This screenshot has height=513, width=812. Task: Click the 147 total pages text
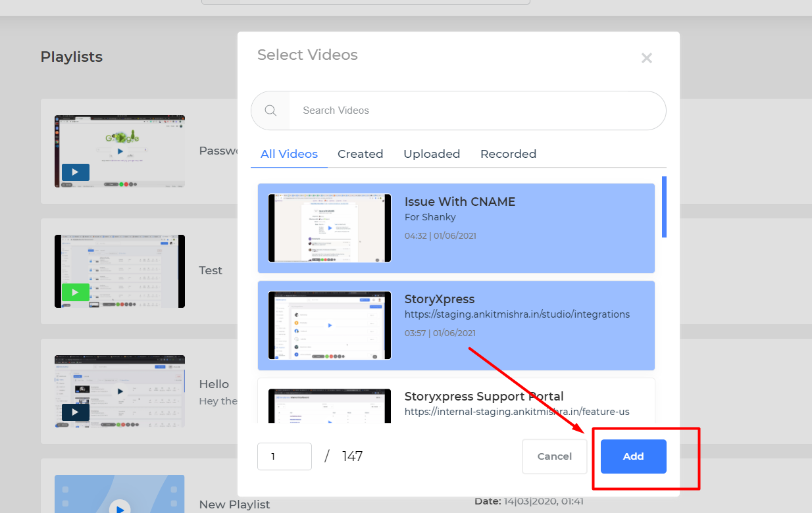click(x=352, y=456)
